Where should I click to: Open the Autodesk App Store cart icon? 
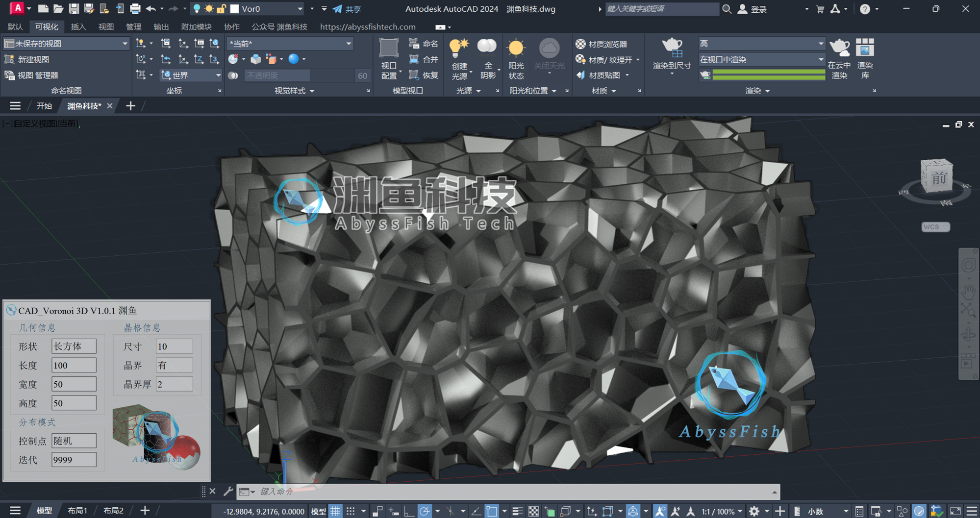(820, 9)
